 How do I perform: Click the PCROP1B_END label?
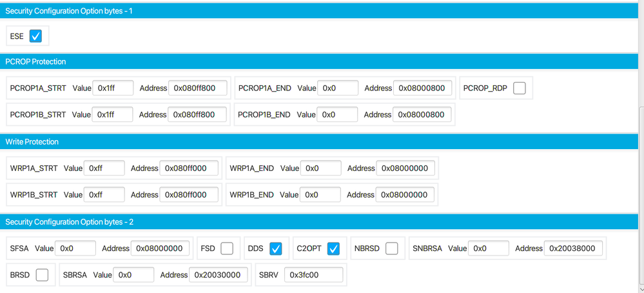(x=264, y=115)
